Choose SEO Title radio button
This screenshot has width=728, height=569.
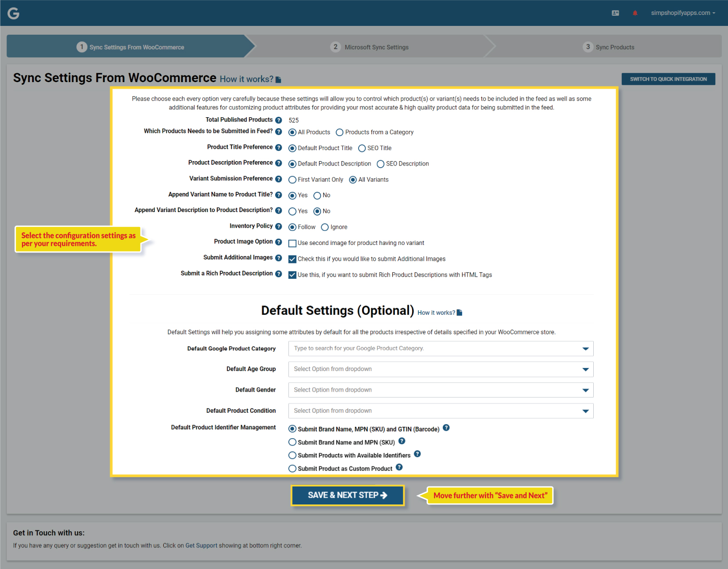coord(362,148)
